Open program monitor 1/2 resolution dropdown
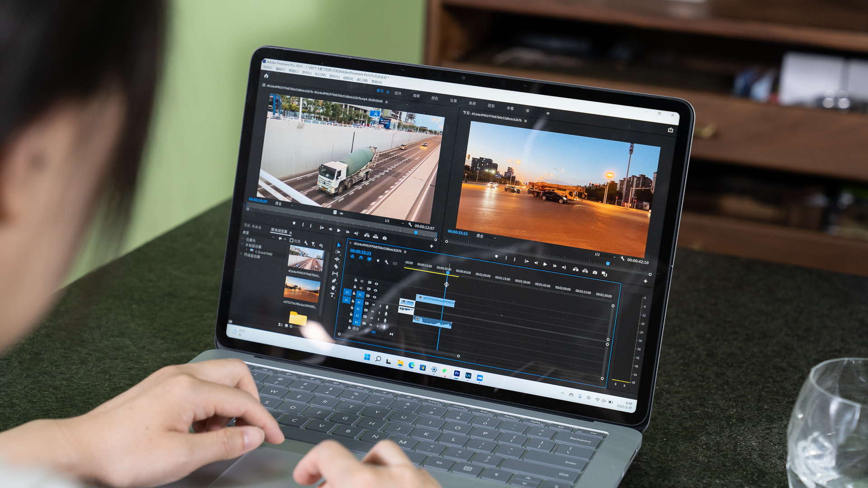 pyautogui.click(x=605, y=256)
